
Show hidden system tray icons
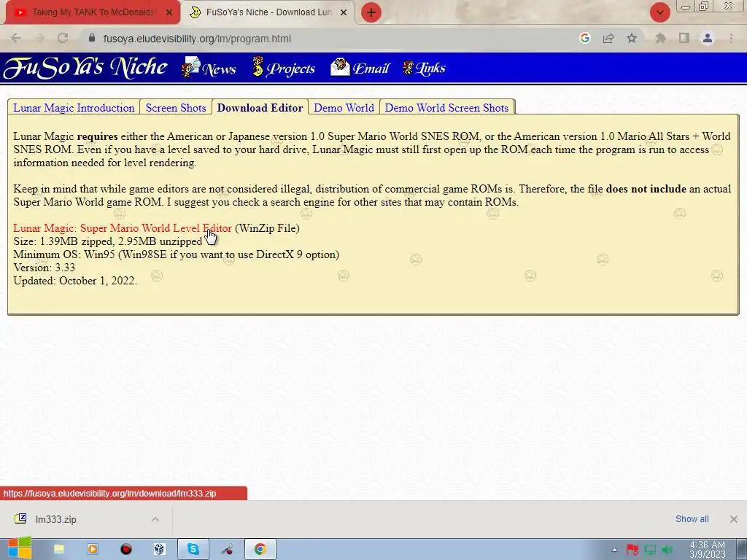click(614, 550)
